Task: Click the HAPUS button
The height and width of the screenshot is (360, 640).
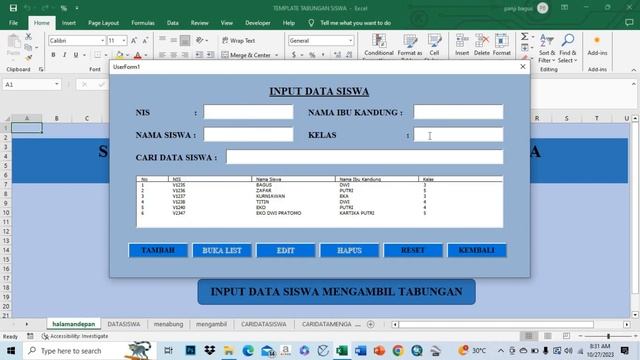Action: coord(349,250)
